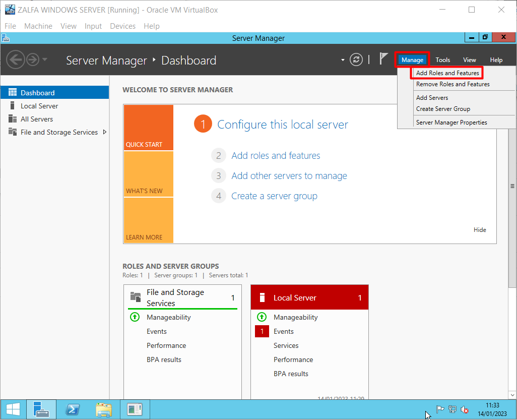Open File Explorer from the taskbar

coord(103,410)
